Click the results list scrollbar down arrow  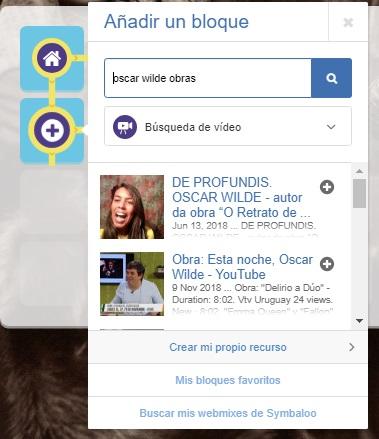click(x=359, y=321)
